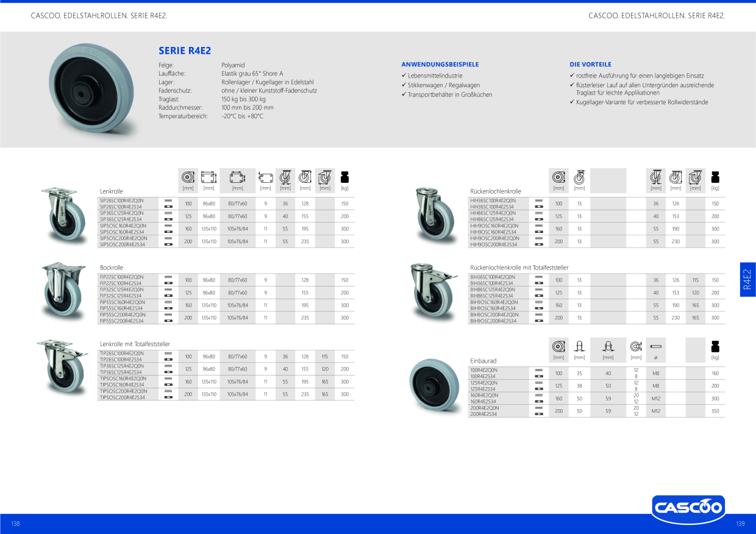Screen dimensions: 756x534
Task: Click the brake swing radius icon in Lenkrolle header
Action: point(325,177)
